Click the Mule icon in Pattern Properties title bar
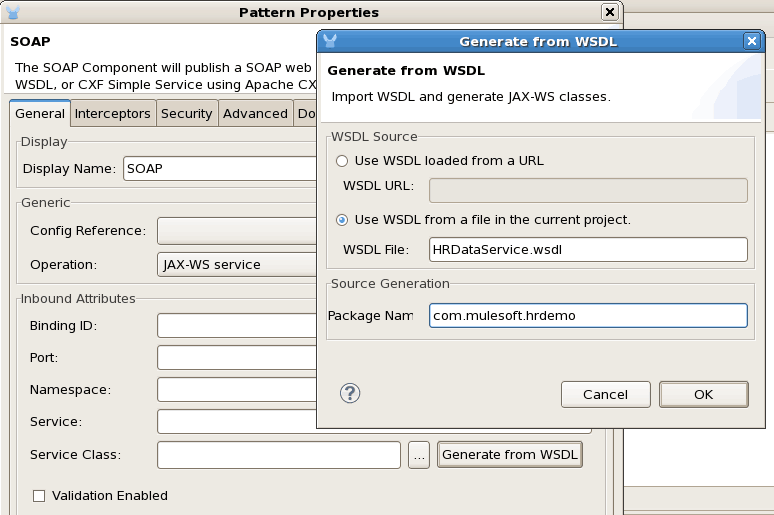This screenshot has width=774, height=515. click(x=12, y=12)
